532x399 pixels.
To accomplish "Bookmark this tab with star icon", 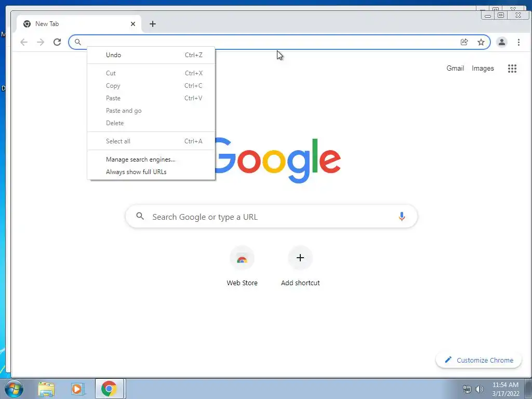I will tap(481, 42).
